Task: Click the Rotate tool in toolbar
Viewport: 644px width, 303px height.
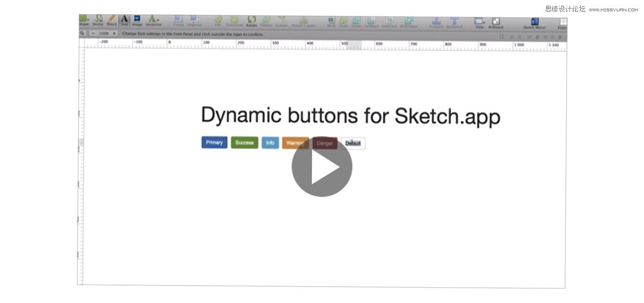Action: pos(251,21)
